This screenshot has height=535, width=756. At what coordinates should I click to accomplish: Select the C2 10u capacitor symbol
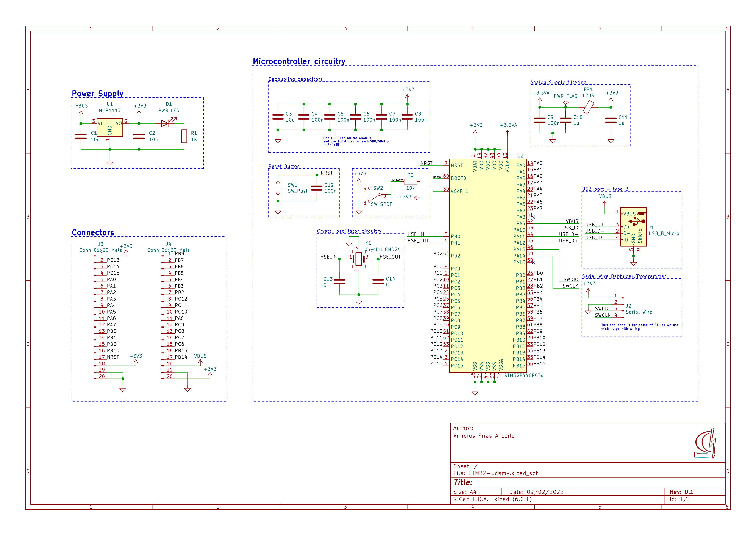tap(139, 136)
